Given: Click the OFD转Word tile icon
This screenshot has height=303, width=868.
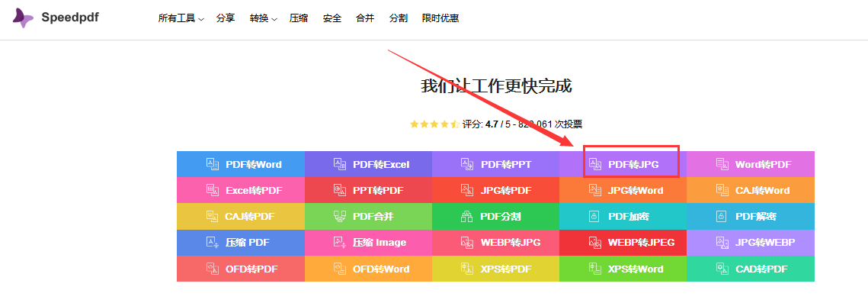Looking at the screenshot, I should 340,269.
